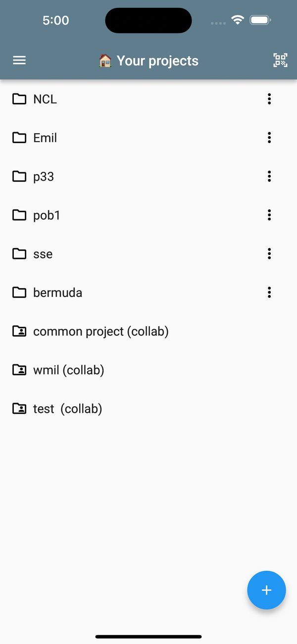The width and height of the screenshot is (297, 644).
Task: Open the Emil project
Action: point(45,138)
